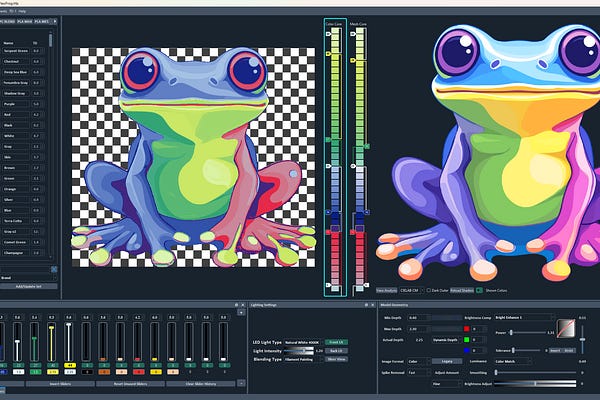600x400 pixels.
Task: Click the blue marker on Color Core
Action: click(x=328, y=212)
